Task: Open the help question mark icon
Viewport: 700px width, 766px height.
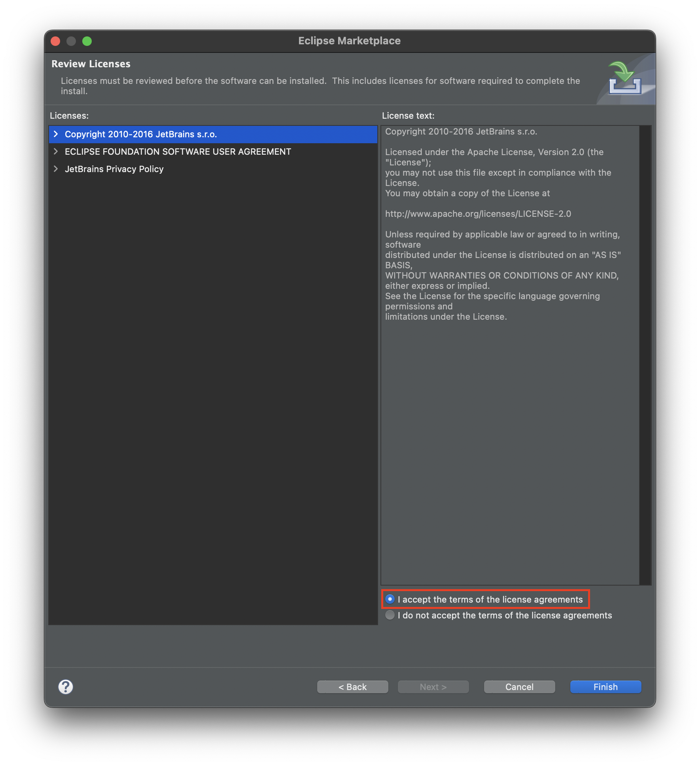Action: point(66,687)
